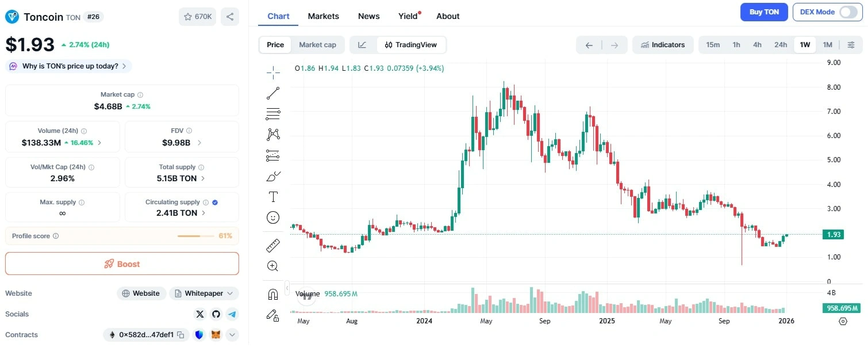Click the 0×582d...47def1 contract address
Viewport: 868px width, 355px height.
click(x=146, y=335)
